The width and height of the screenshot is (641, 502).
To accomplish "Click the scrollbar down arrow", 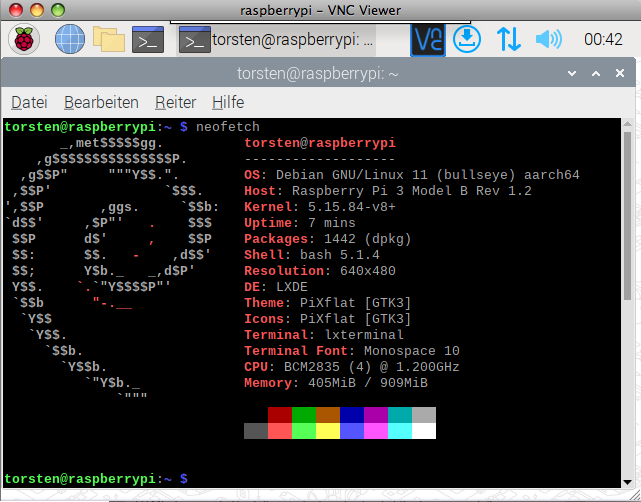I will pos(628,482).
